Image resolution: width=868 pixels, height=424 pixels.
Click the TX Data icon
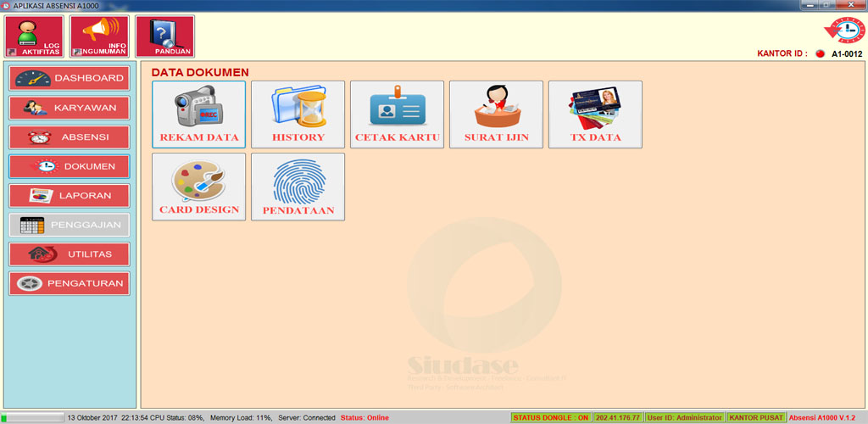[x=595, y=114]
